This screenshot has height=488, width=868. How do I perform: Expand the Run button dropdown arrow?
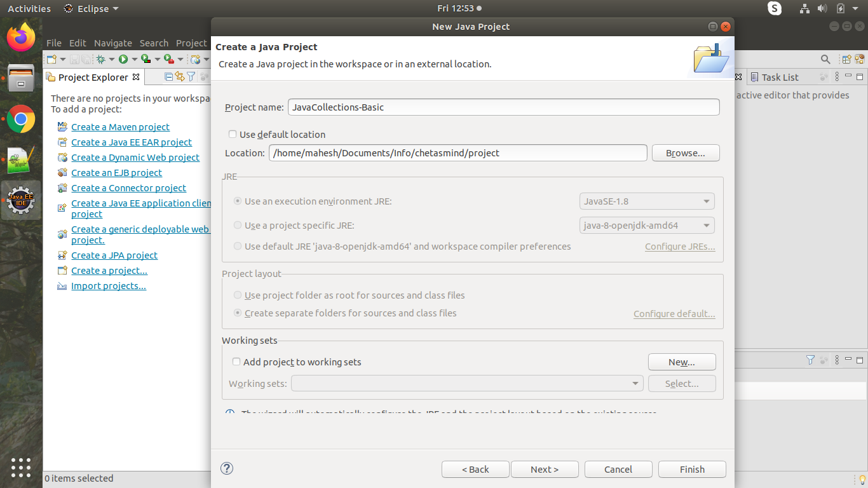pyautogui.click(x=135, y=59)
